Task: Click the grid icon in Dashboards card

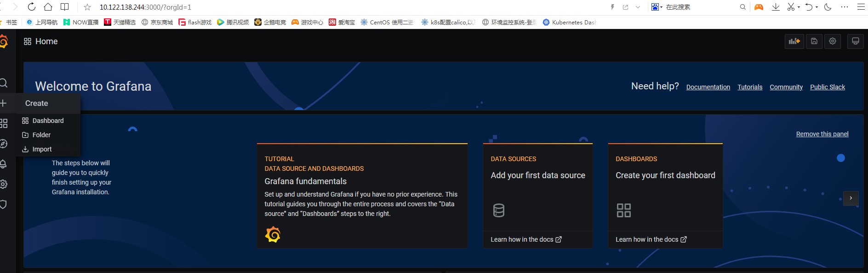Action: pyautogui.click(x=624, y=210)
